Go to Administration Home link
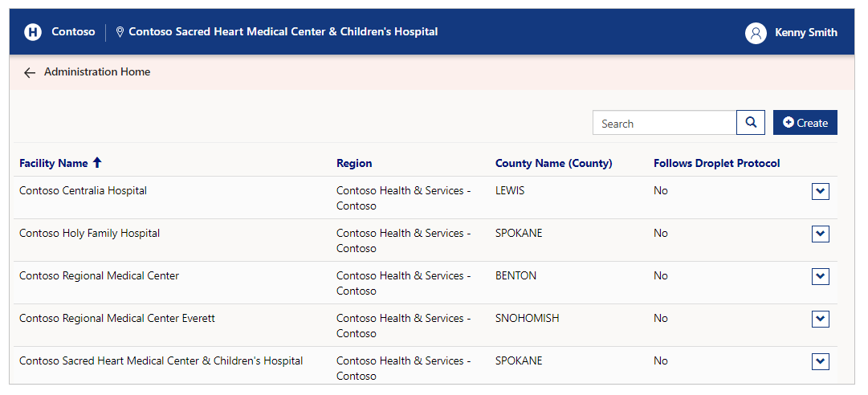Viewport: 868px width, 395px height. (97, 72)
